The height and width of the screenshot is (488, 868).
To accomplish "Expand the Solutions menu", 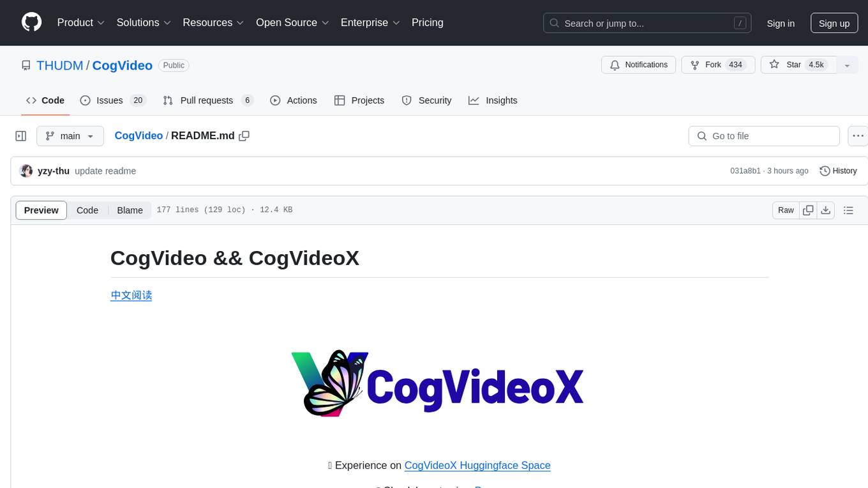I will 144,22.
